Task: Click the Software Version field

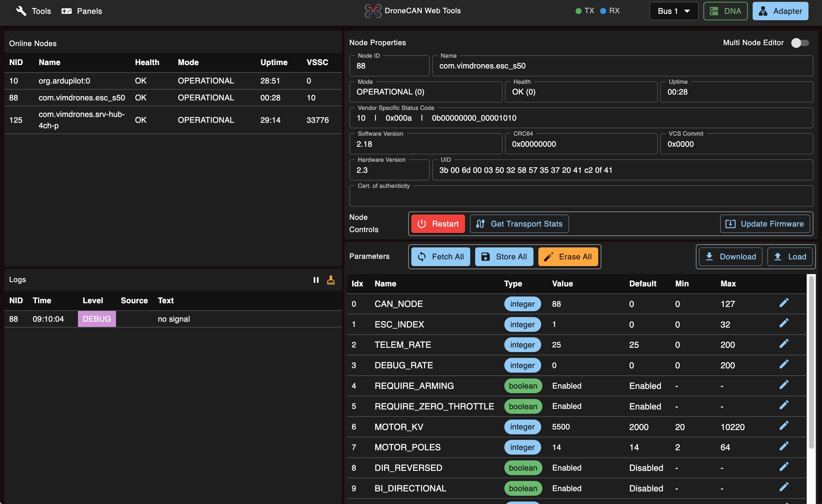Action: 425,144
